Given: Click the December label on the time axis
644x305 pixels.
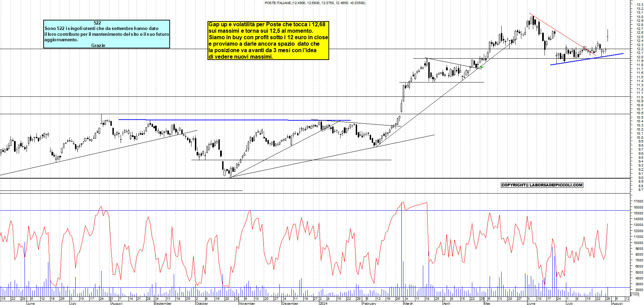Looking at the screenshot, I should click(290, 303).
